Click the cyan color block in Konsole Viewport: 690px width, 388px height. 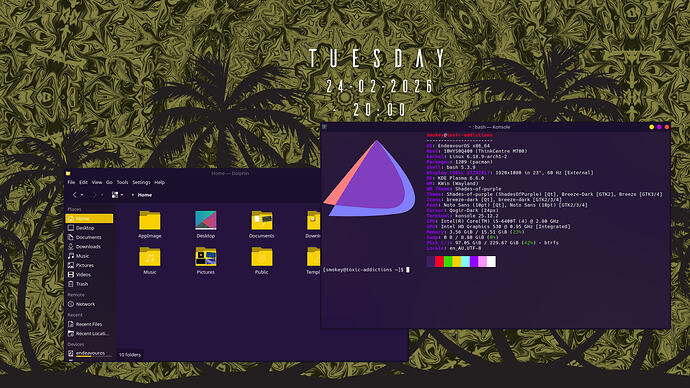(x=465, y=262)
